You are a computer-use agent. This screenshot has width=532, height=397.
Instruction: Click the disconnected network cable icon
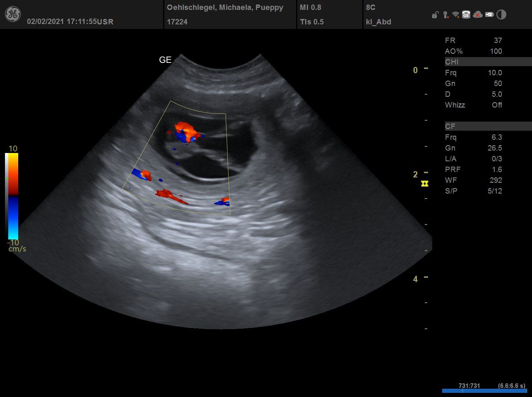click(x=445, y=15)
